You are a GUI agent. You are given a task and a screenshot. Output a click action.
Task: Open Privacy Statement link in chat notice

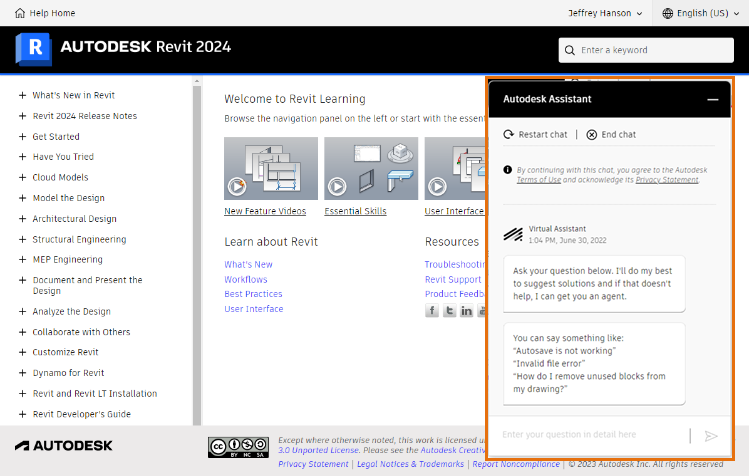click(x=667, y=180)
